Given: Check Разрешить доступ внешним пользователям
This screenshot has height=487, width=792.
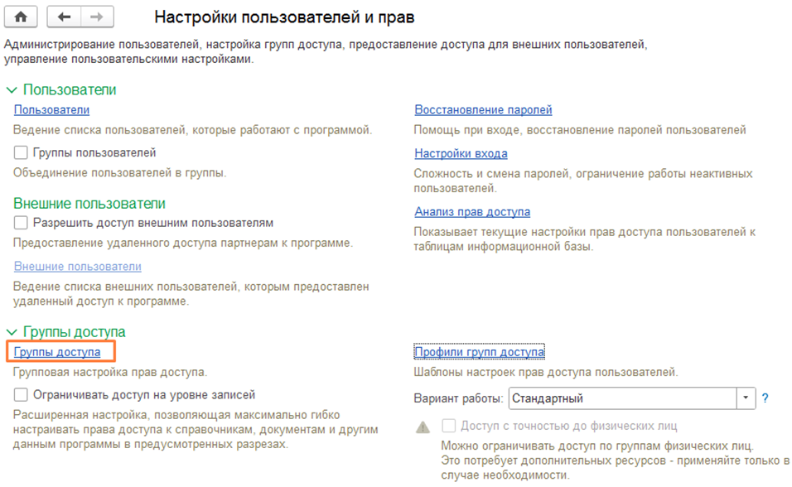Looking at the screenshot, I should click(21, 222).
